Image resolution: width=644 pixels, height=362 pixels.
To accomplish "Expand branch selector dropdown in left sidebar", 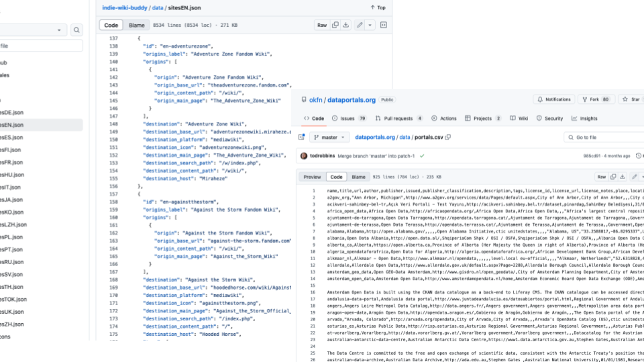I will [x=33, y=30].
